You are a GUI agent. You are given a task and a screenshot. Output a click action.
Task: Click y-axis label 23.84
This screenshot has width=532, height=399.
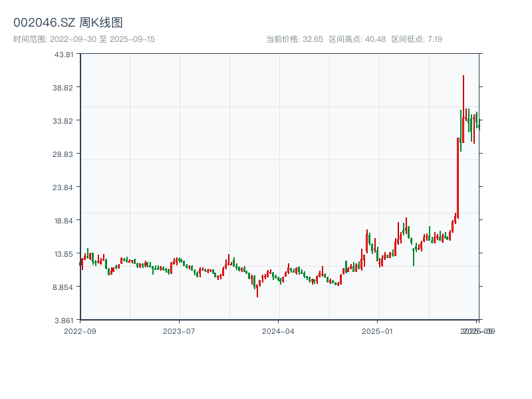(63, 188)
